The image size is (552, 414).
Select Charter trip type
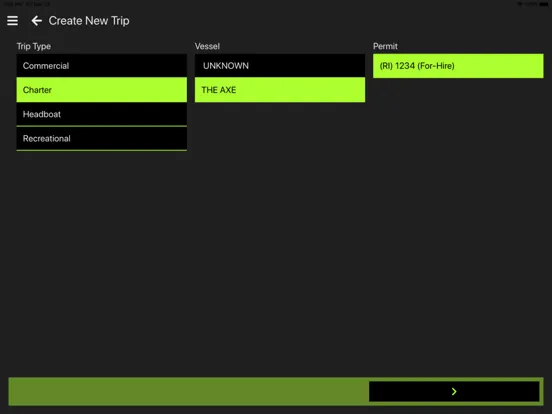tap(101, 90)
